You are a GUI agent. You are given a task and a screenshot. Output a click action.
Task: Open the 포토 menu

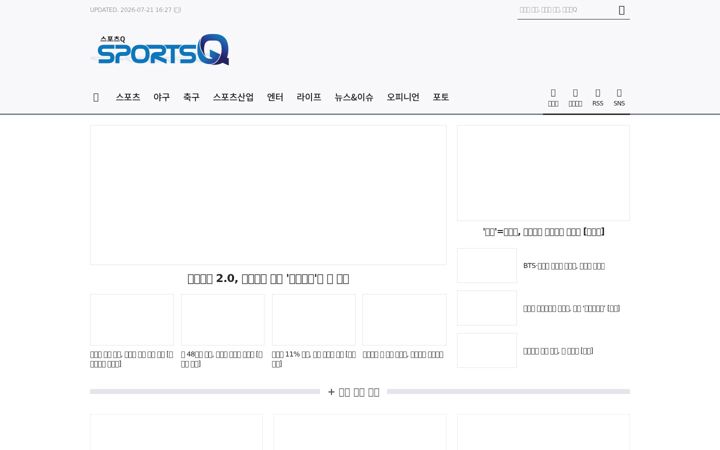click(440, 97)
